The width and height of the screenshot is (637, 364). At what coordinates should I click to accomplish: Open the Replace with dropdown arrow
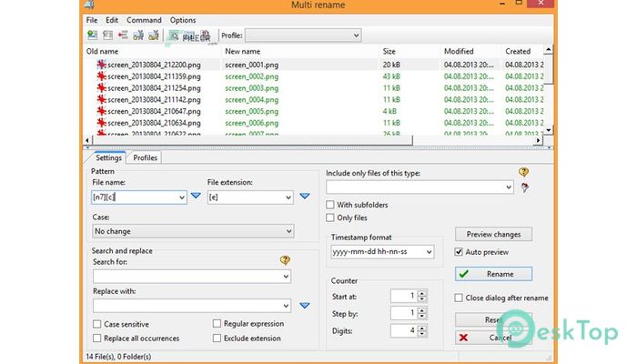(x=286, y=306)
